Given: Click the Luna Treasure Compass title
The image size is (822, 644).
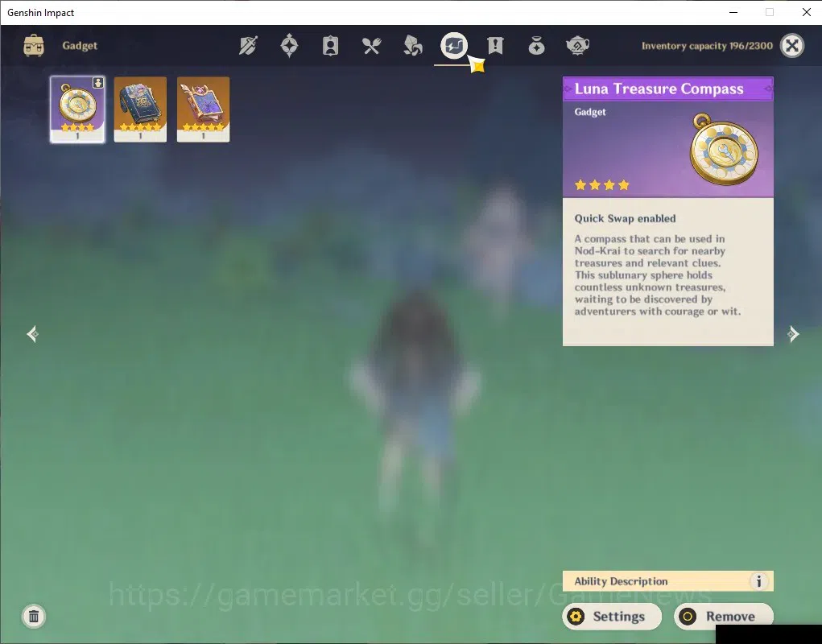Looking at the screenshot, I should 659,89.
